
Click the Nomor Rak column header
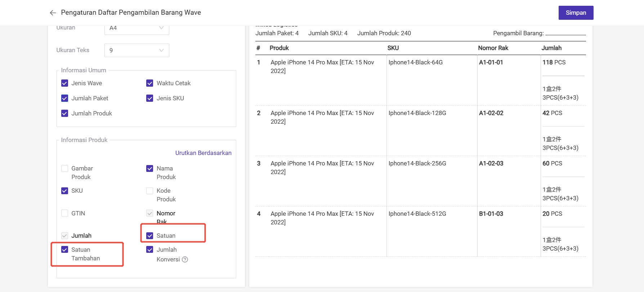click(x=493, y=48)
